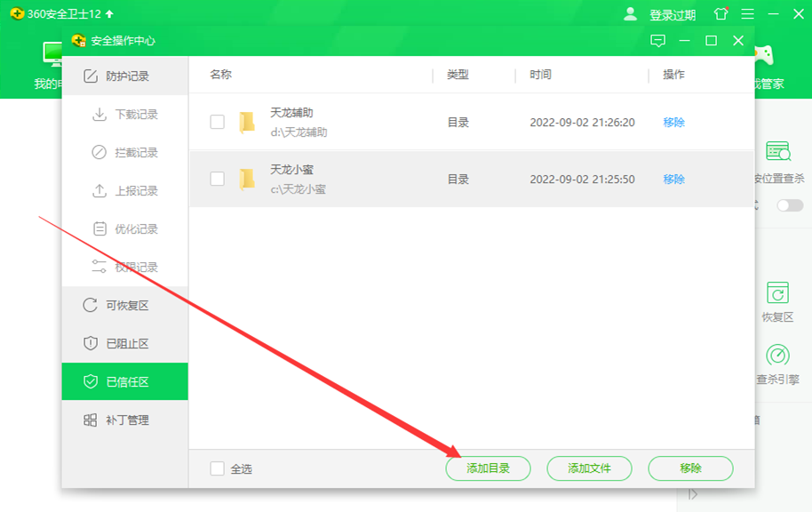Open 上报记录 in the sidebar
Screen dimensions: 812x512
[124, 191]
